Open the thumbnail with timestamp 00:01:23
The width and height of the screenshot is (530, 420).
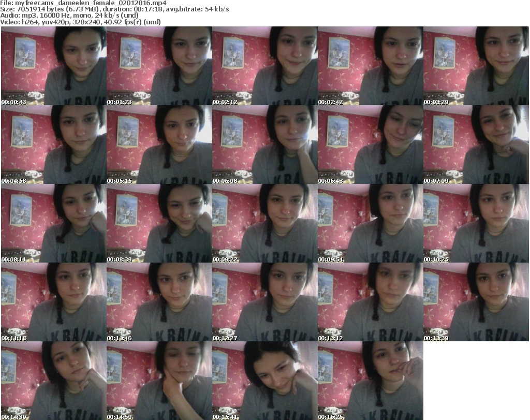tap(159, 66)
